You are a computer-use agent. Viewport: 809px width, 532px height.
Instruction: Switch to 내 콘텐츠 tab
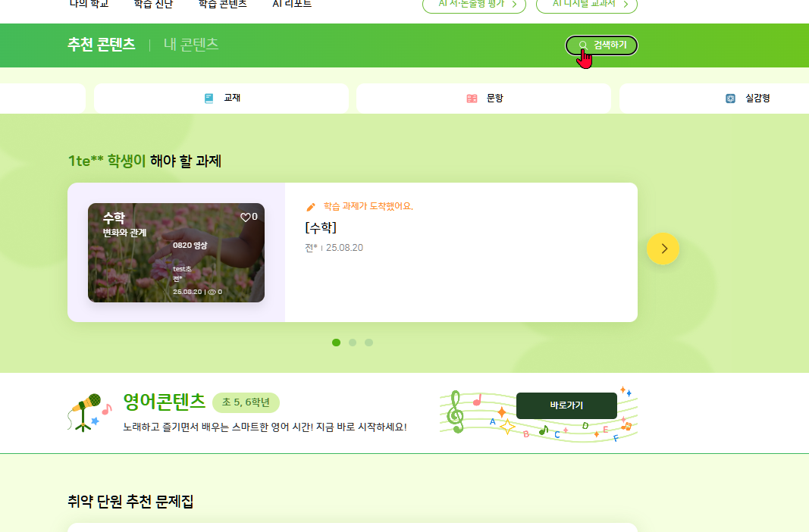[191, 44]
